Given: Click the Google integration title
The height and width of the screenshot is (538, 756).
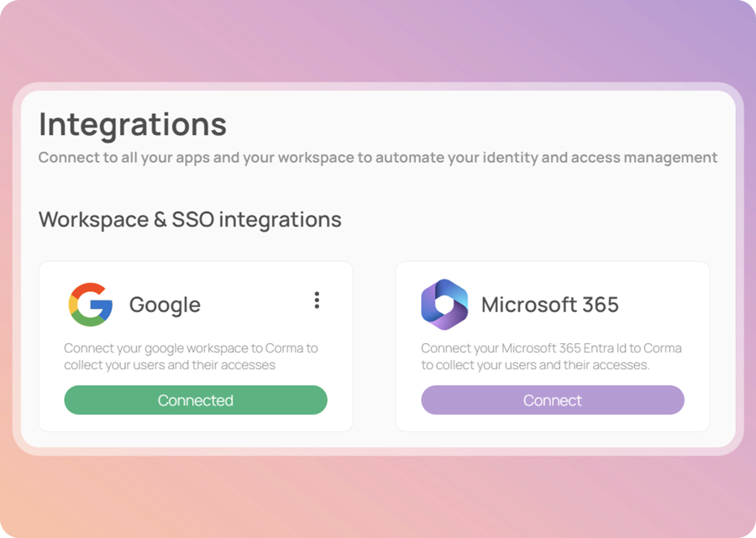Looking at the screenshot, I should [165, 305].
